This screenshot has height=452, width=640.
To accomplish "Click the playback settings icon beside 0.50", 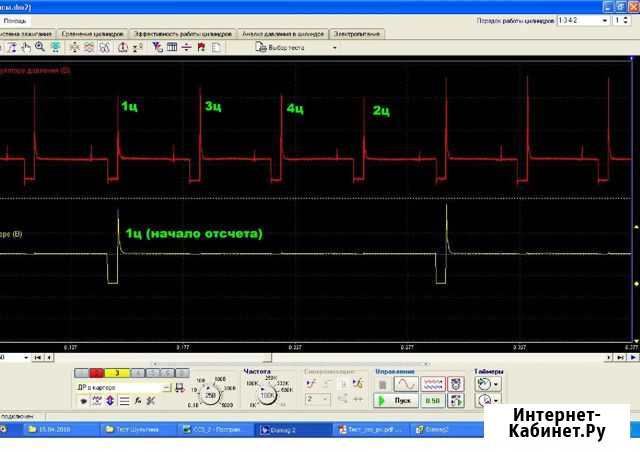I will click(x=456, y=401).
